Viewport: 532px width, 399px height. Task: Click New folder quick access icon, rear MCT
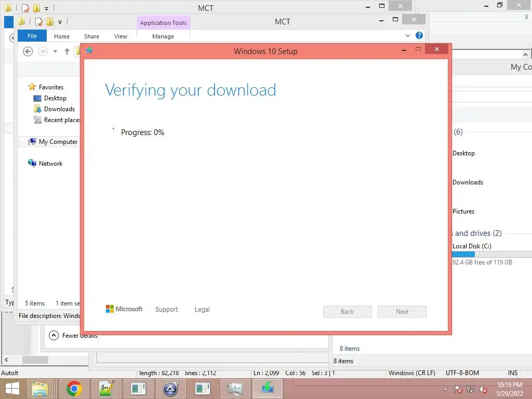(x=37, y=8)
